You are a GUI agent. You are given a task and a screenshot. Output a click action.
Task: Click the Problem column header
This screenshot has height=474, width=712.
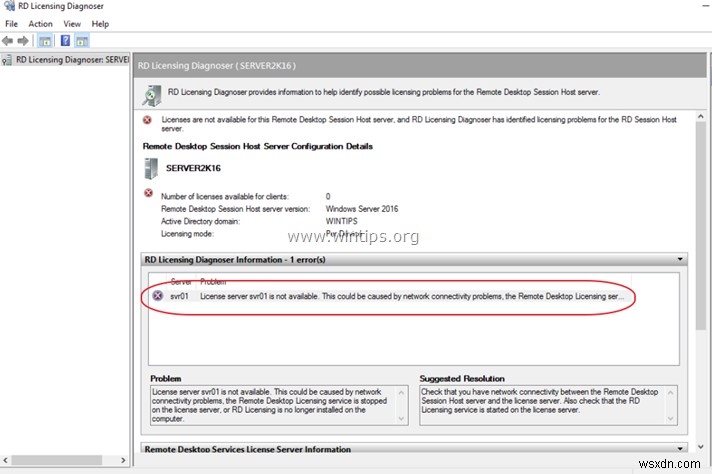(x=213, y=281)
